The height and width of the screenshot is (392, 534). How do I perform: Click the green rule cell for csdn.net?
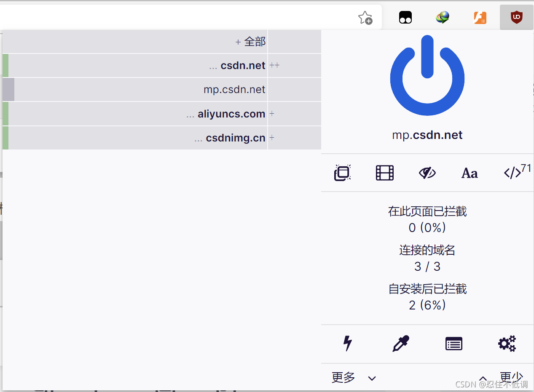coord(5,65)
